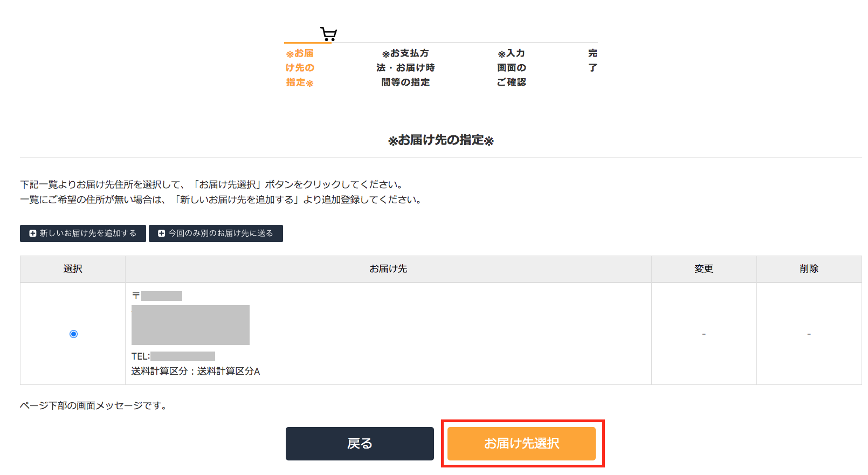Click the 送料計算区分A text

(x=229, y=371)
